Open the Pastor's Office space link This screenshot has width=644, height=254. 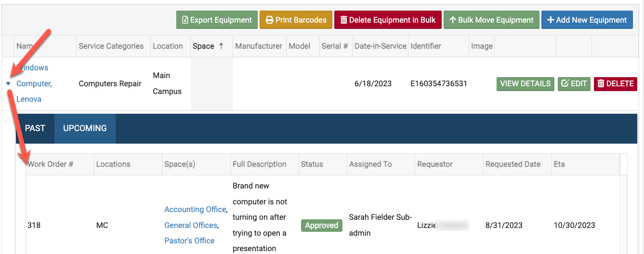click(x=189, y=241)
